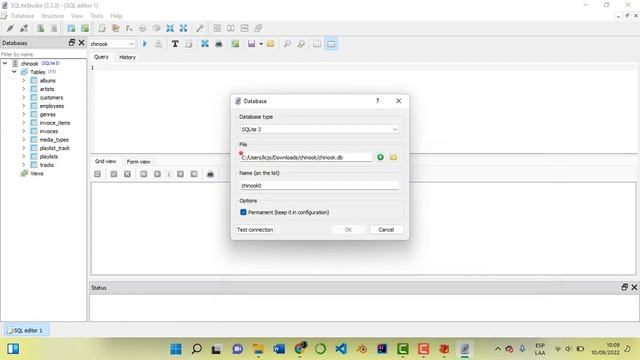Image resolution: width=640 pixels, height=360 pixels.
Task: Refresh results in grid view toolbar
Action: 98,174
